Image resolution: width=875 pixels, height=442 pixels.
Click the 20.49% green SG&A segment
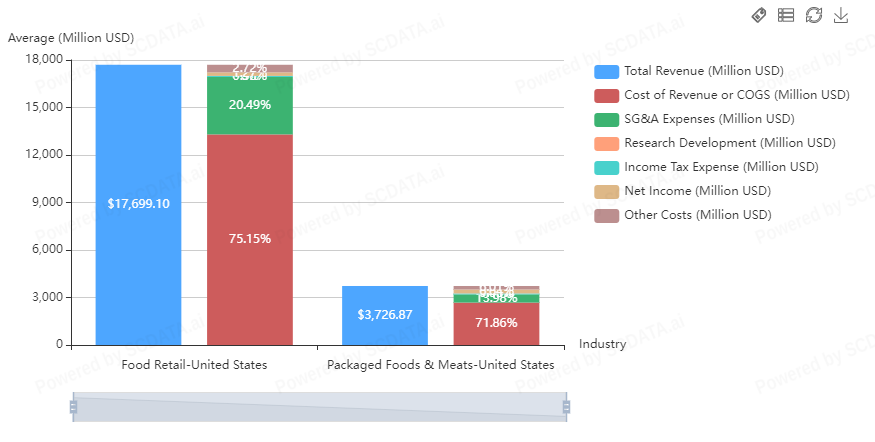[x=250, y=105]
